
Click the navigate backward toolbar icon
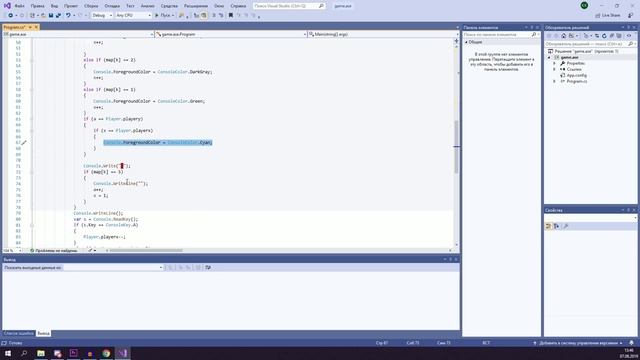(10, 15)
